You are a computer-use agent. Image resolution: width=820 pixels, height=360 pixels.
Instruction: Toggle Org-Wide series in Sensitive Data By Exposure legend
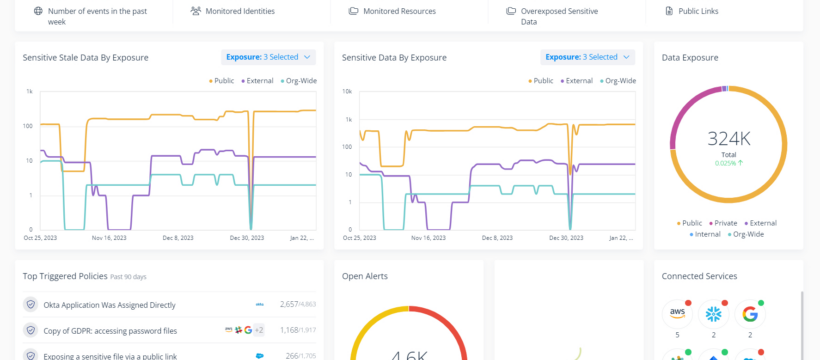[x=618, y=81]
